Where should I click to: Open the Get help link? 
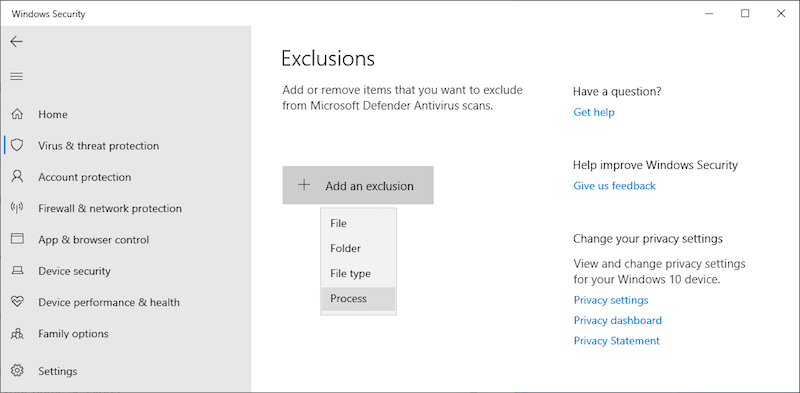click(x=594, y=112)
